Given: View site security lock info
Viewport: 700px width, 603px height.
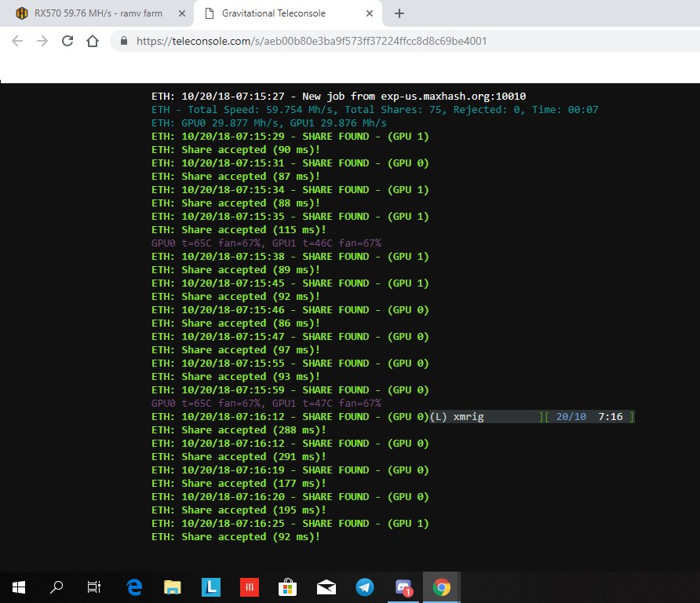Looking at the screenshot, I should 124,41.
